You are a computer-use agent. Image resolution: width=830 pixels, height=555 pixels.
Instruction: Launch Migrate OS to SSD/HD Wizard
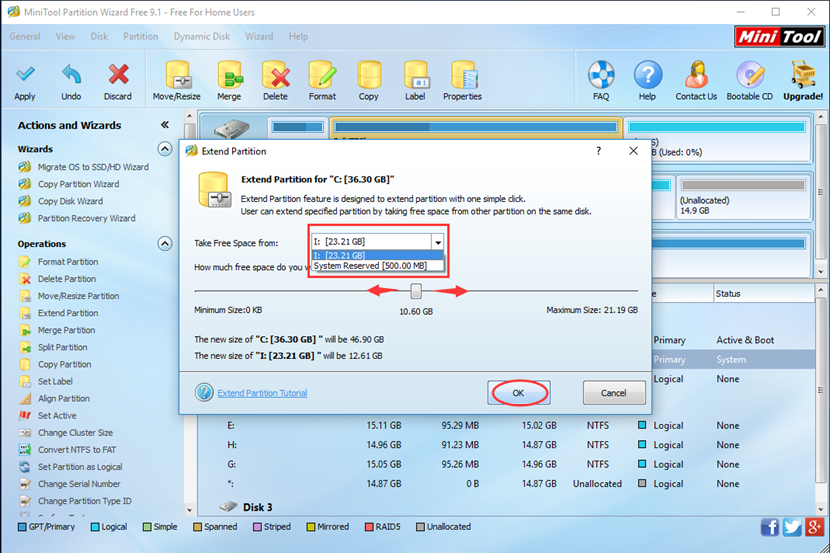(x=93, y=167)
